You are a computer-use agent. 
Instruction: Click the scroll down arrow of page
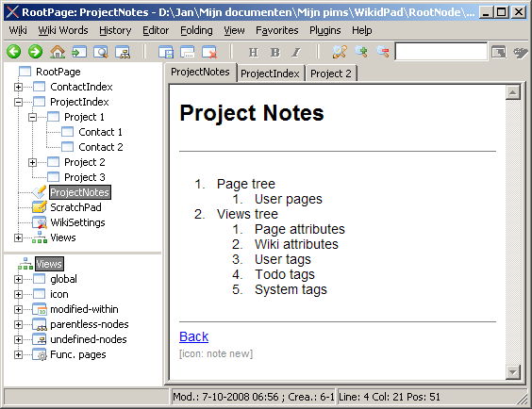[x=512, y=371]
